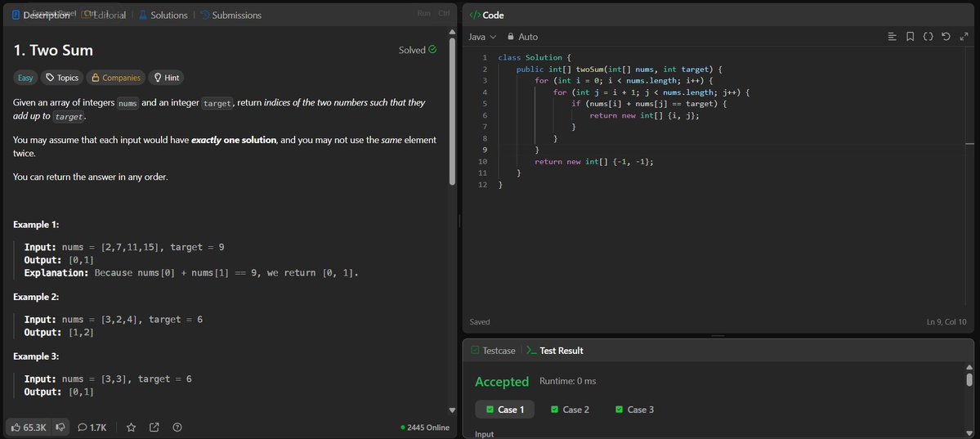
Task: Click the Description tab document icon
Action: 16,15
